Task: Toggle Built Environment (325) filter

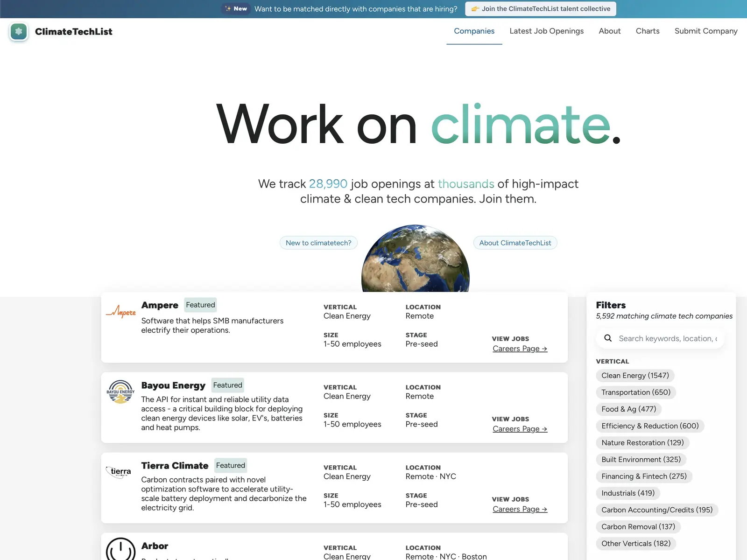Action: coord(641,460)
